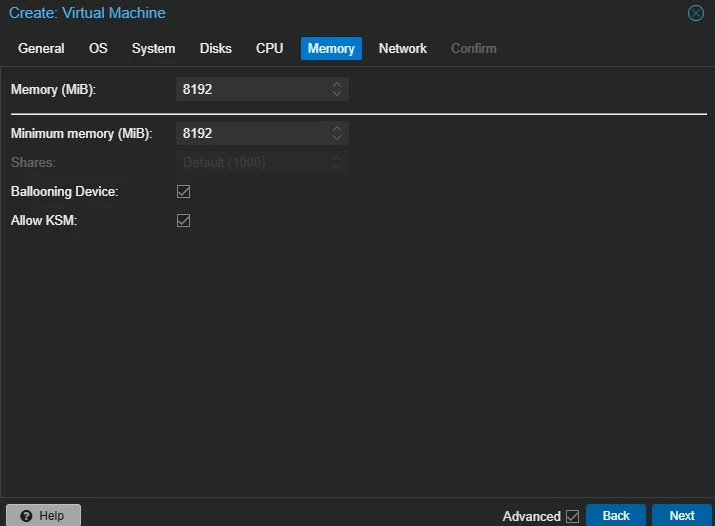Click the Ballooning Device label
715x526 pixels.
click(x=64, y=191)
